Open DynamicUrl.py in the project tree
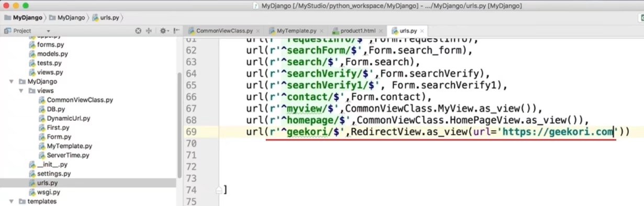The width and height of the screenshot is (644, 206). click(x=68, y=119)
